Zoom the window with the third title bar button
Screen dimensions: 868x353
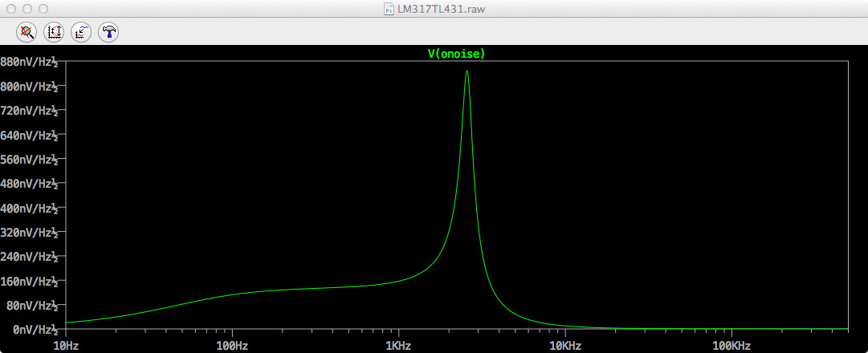point(43,9)
